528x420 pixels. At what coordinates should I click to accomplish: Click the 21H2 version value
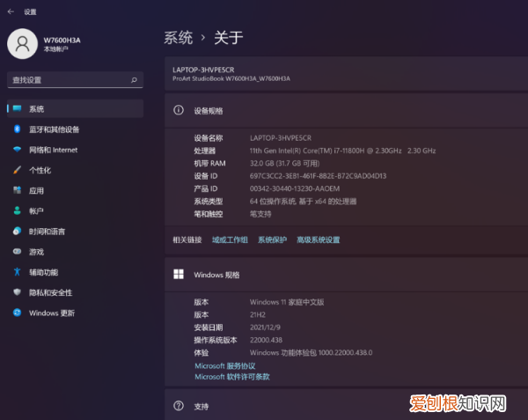tap(258, 315)
